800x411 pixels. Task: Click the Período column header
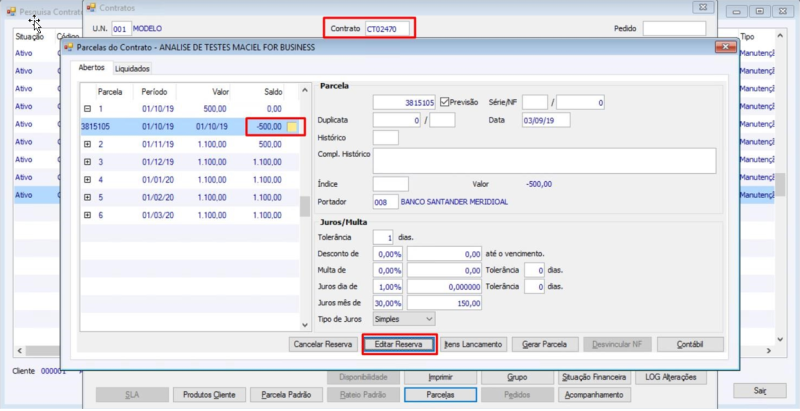coord(154,92)
